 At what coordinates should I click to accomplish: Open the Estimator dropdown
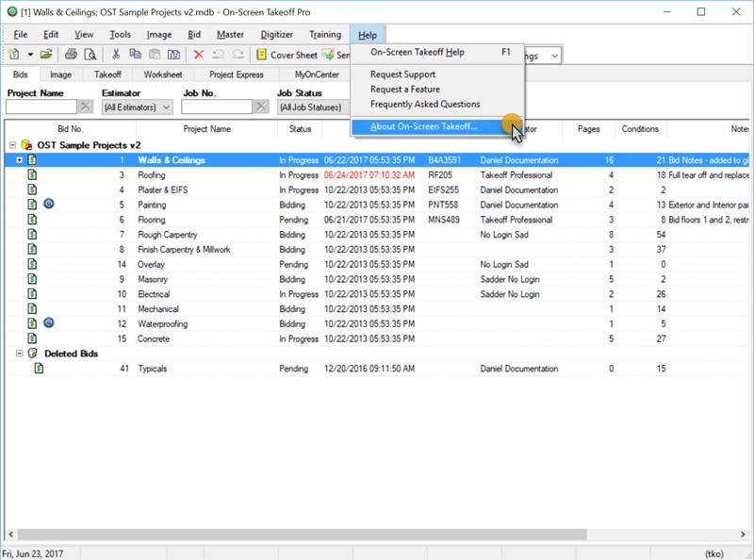pyautogui.click(x=137, y=107)
